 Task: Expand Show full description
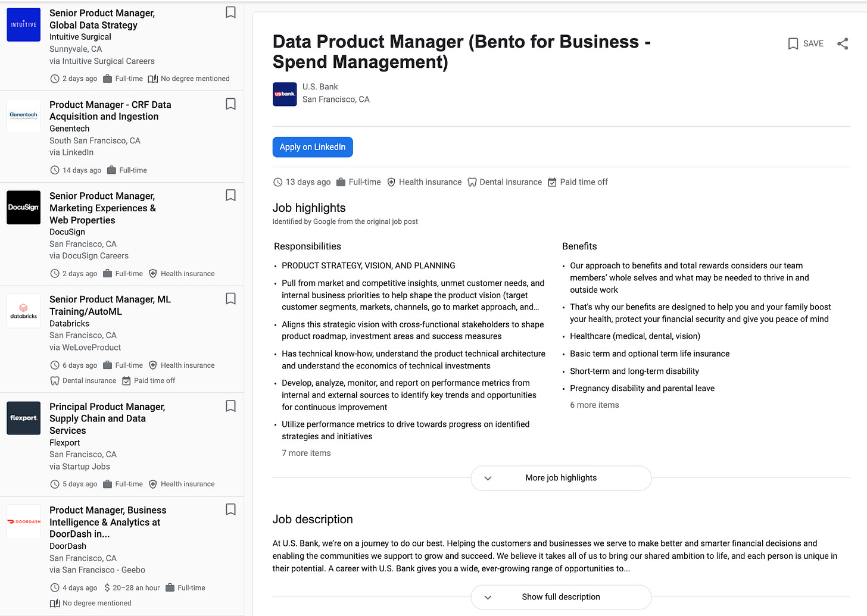(561, 597)
